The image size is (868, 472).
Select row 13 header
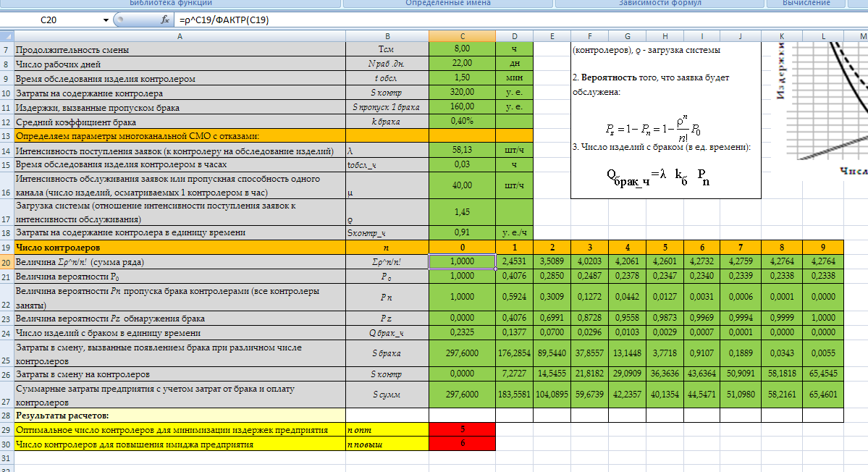[x=7, y=136]
